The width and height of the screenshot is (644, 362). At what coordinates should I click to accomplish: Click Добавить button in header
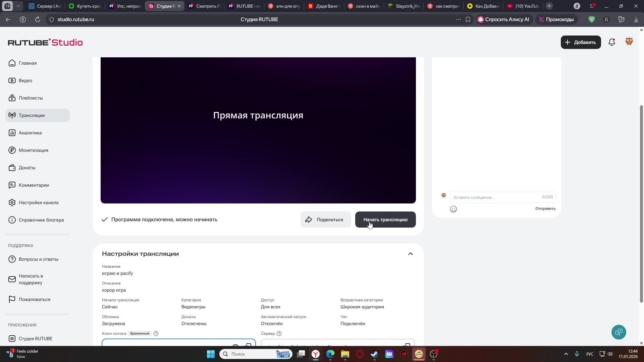tap(581, 42)
